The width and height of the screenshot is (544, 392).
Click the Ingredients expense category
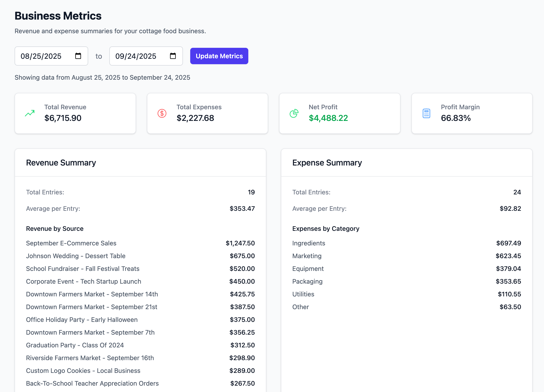[309, 243]
